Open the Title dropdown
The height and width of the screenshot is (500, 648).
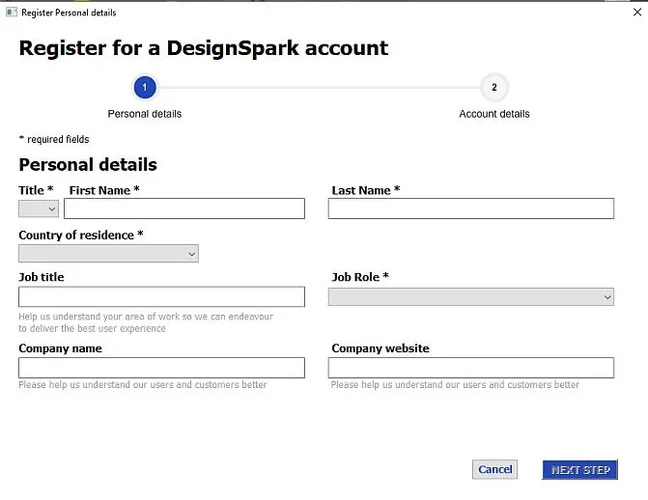pyautogui.click(x=39, y=208)
